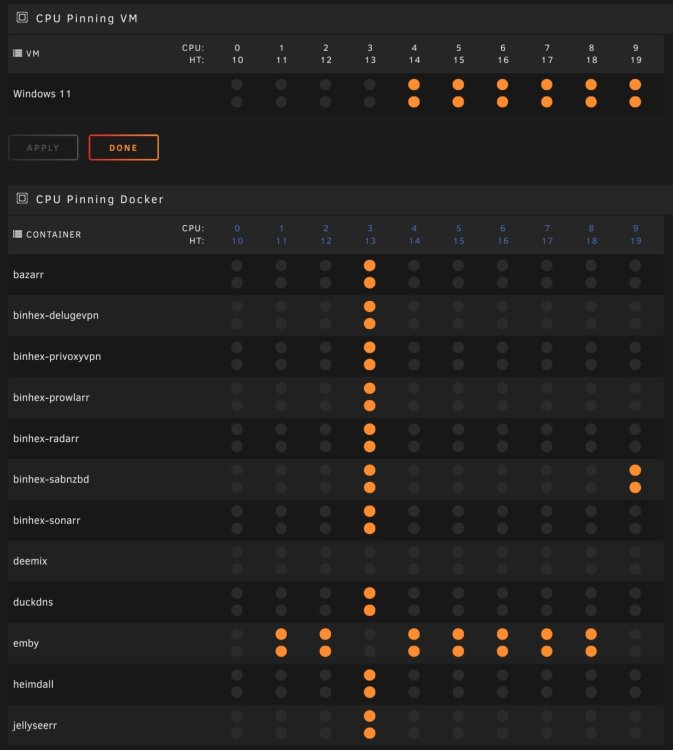Pin HT 13 to Windows 11
This screenshot has height=750, width=673.
click(369, 102)
